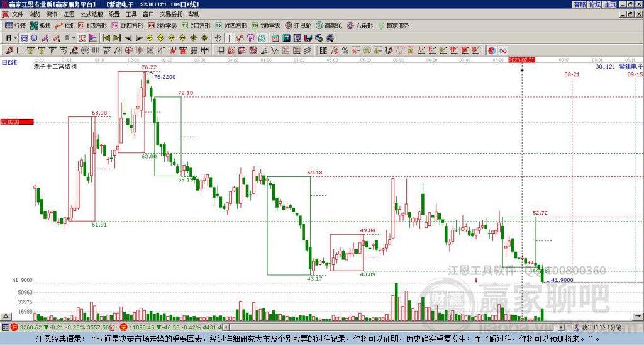
Task: Click the black right arrow icon
Action: 139,38
